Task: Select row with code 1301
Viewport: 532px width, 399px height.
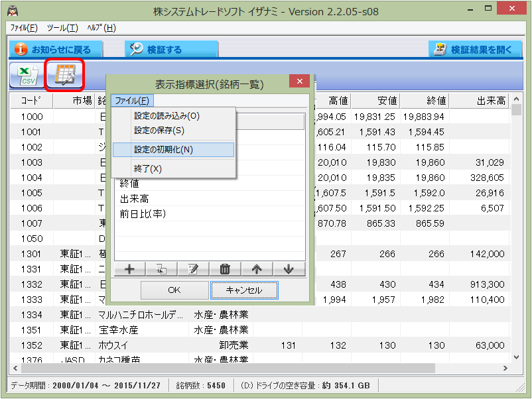Action: (260, 254)
